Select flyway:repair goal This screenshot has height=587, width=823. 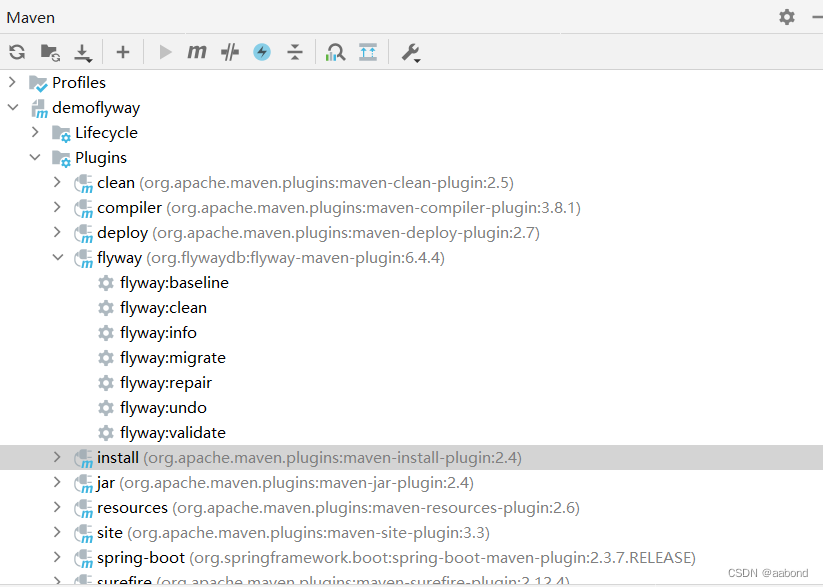click(166, 383)
